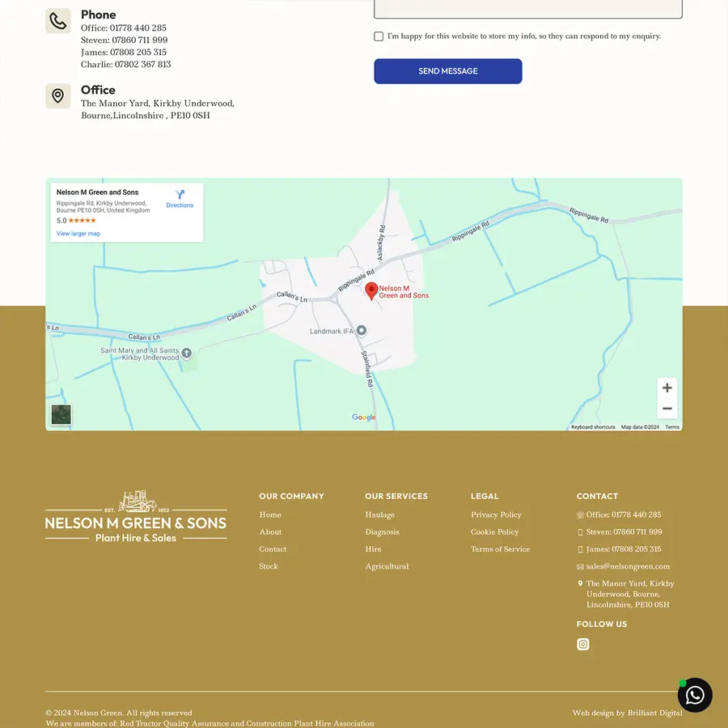Open the Privacy Policy page

[496, 514]
